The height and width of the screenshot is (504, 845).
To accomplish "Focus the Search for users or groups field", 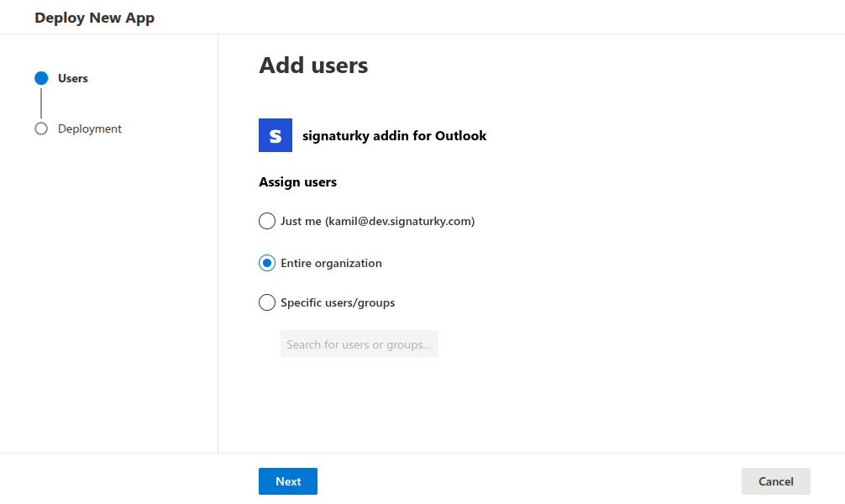I will [x=360, y=344].
